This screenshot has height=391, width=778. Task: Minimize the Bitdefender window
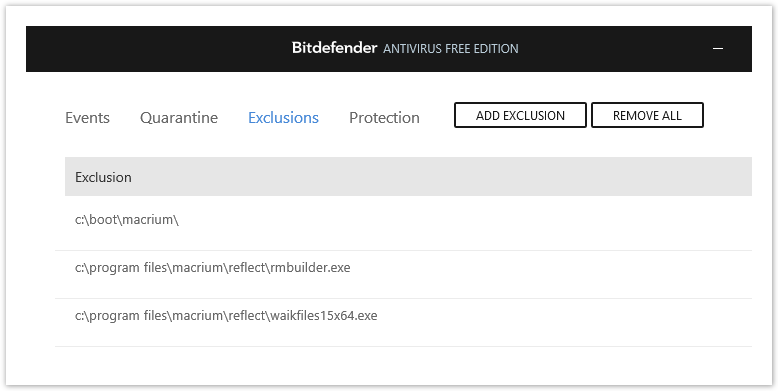pos(717,49)
